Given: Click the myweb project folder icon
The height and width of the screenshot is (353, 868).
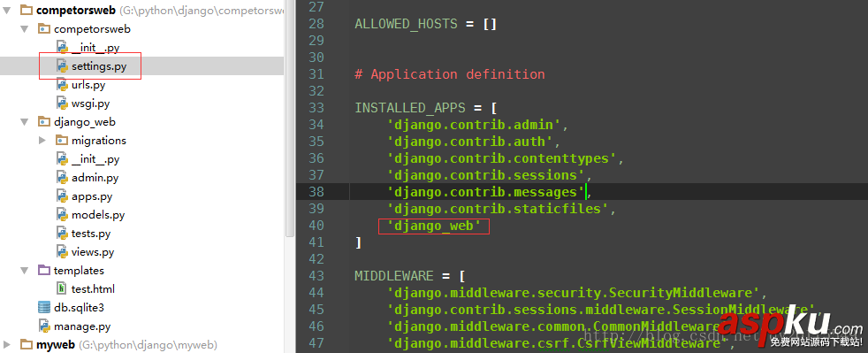Looking at the screenshot, I should point(26,345).
